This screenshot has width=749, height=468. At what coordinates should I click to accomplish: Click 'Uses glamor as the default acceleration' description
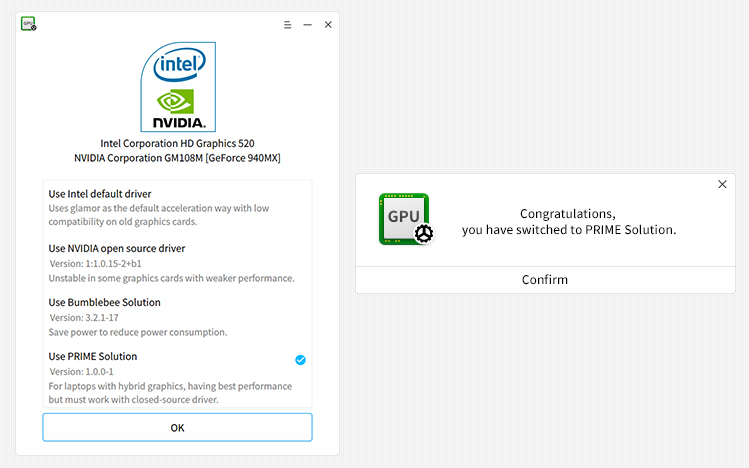tap(159, 215)
